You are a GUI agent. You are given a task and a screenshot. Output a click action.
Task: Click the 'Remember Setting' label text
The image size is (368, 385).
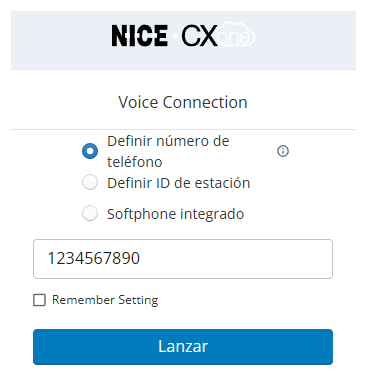pyautogui.click(x=105, y=300)
